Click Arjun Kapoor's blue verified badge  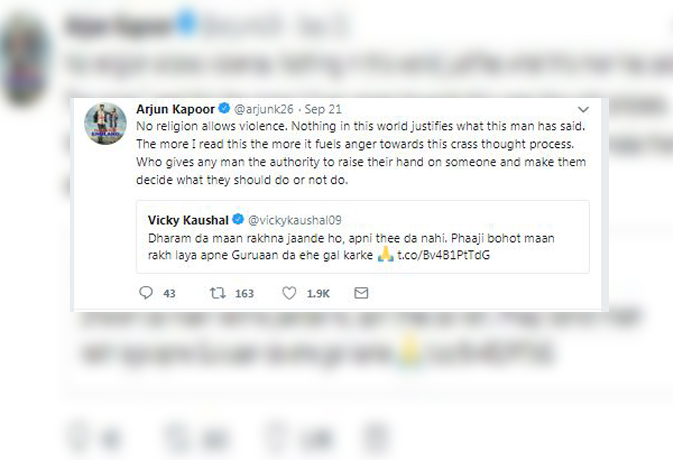(x=225, y=108)
